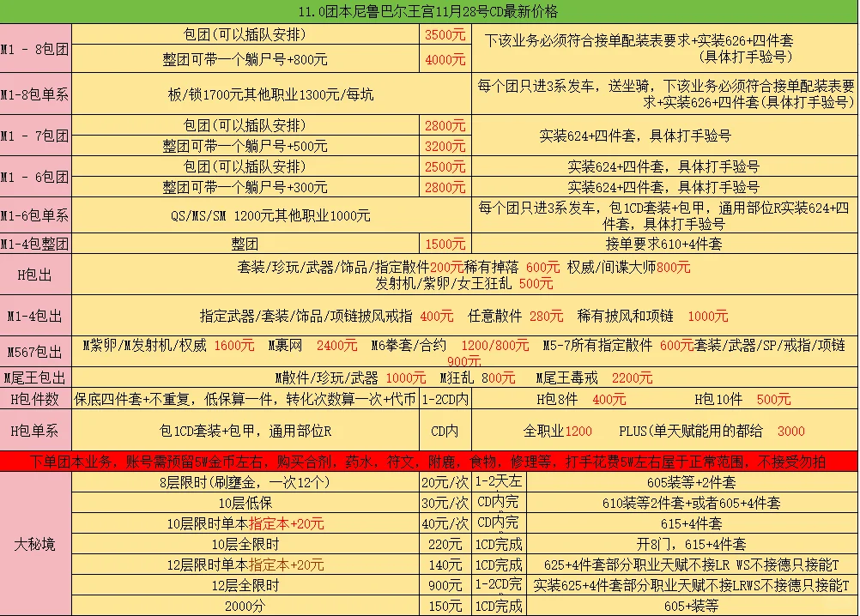
Task: Click the 'M567包出' row label
Action: coord(36,351)
